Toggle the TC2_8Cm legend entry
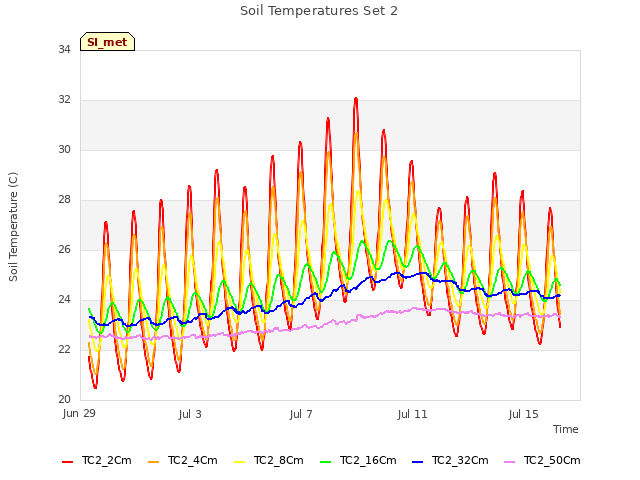The height and width of the screenshot is (480, 640). click(269, 460)
